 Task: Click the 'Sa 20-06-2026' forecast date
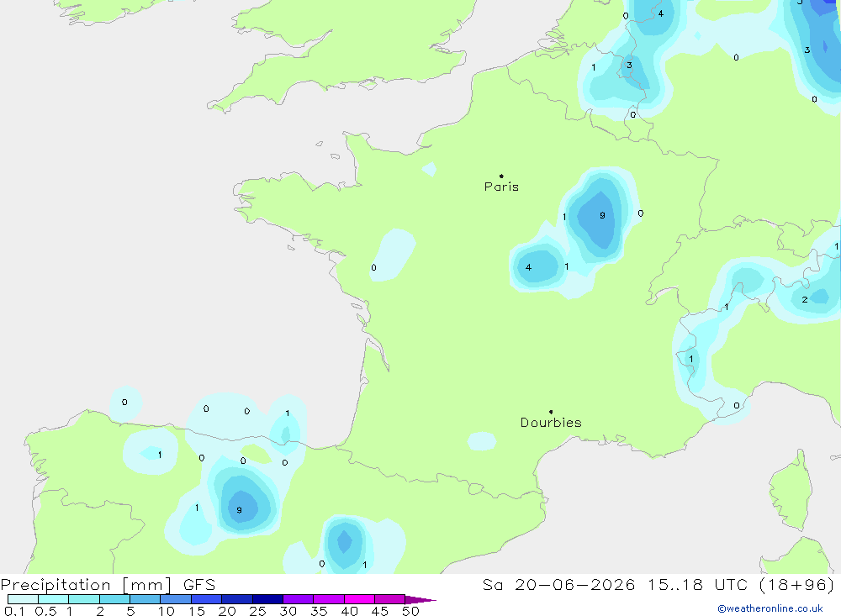(x=558, y=585)
